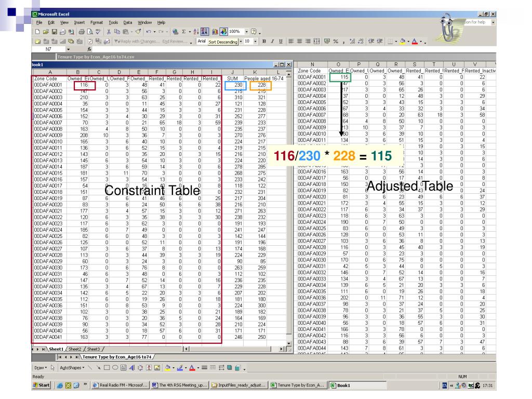Open the Edit menu
The image size is (532, 399).
pos(51,22)
